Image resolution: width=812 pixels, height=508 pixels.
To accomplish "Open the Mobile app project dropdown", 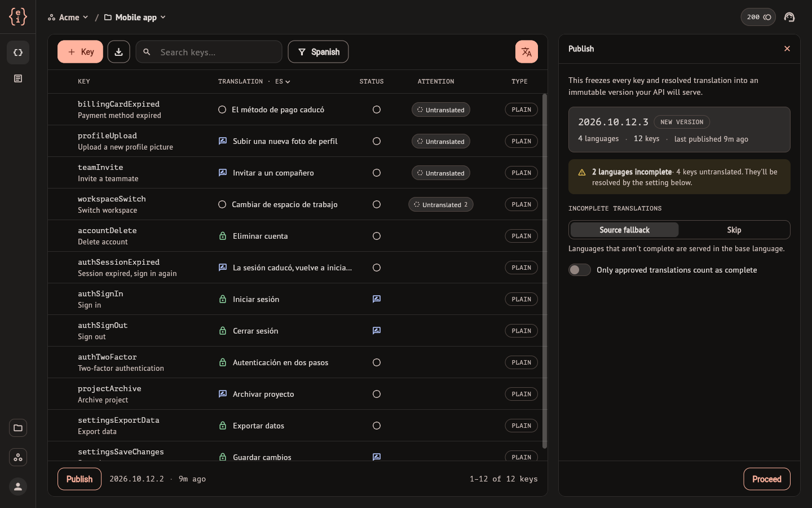I will click(x=135, y=17).
